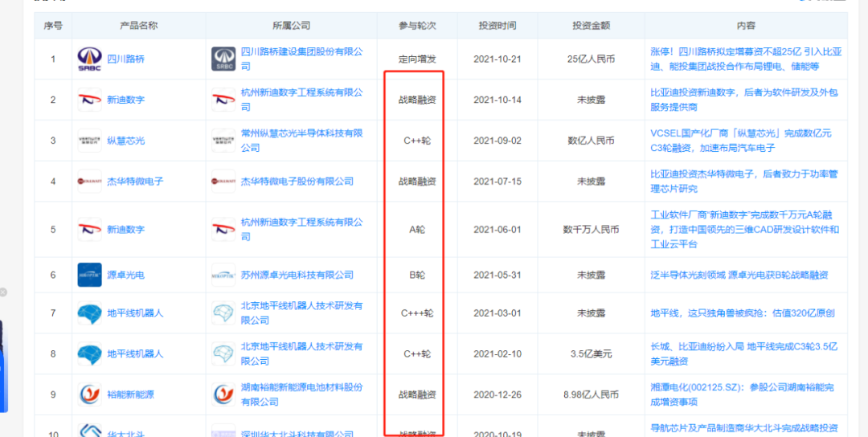Open the 裕能新能源 product link
This screenshot has height=437, width=868.
[x=131, y=394]
